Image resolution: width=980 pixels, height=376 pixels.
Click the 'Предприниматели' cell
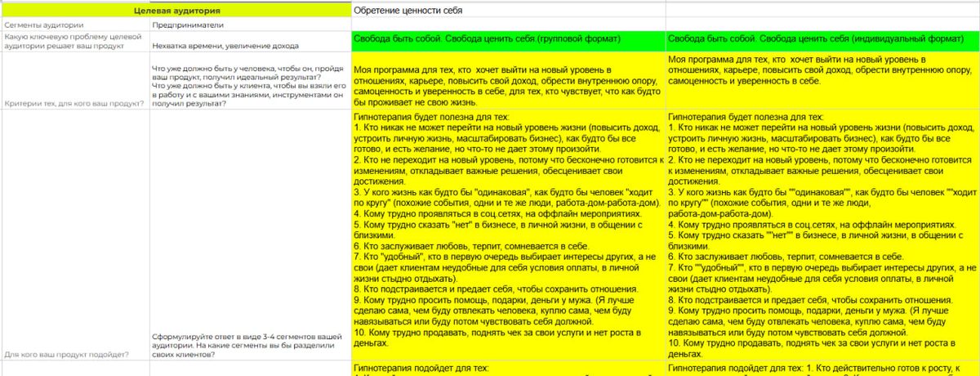coord(251,25)
